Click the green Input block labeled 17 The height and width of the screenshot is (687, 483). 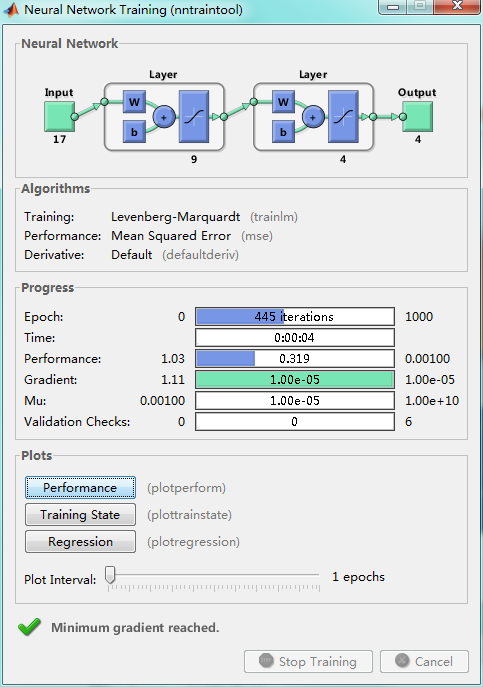tap(59, 117)
